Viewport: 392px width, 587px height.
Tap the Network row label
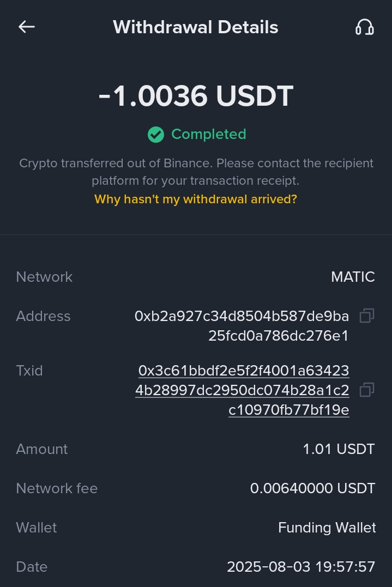44,277
